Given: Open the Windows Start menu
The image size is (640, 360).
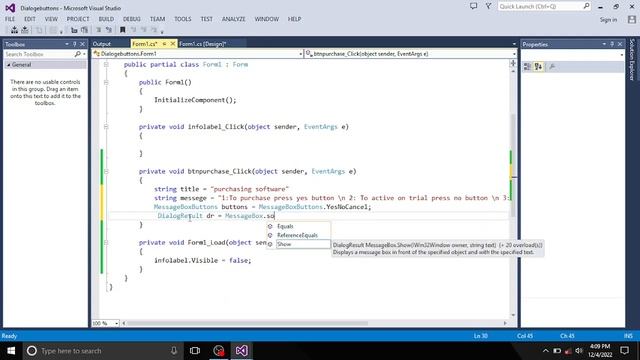Looking at the screenshot, I should [11, 351].
